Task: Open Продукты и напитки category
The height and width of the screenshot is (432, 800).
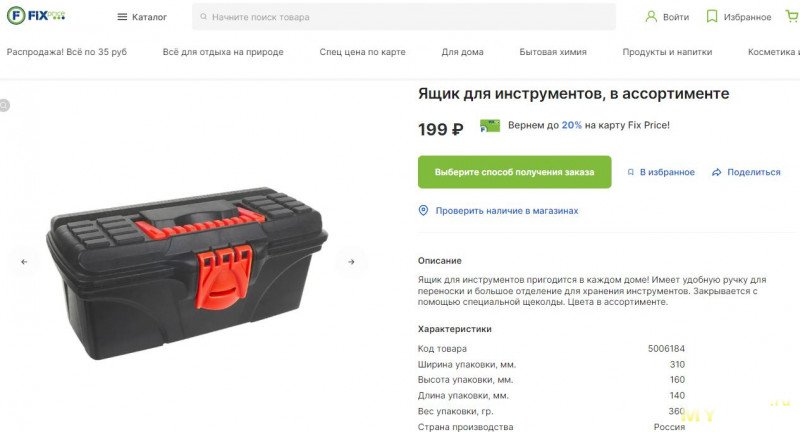Action: pyautogui.click(x=667, y=52)
